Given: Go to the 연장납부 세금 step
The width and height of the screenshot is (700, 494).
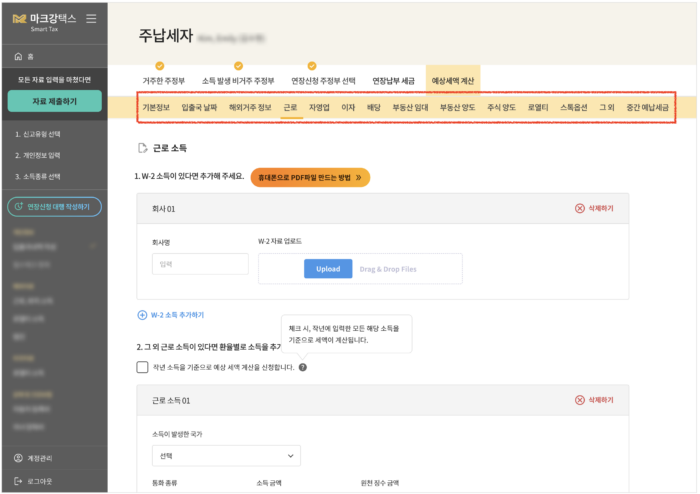Looking at the screenshot, I should (x=394, y=80).
